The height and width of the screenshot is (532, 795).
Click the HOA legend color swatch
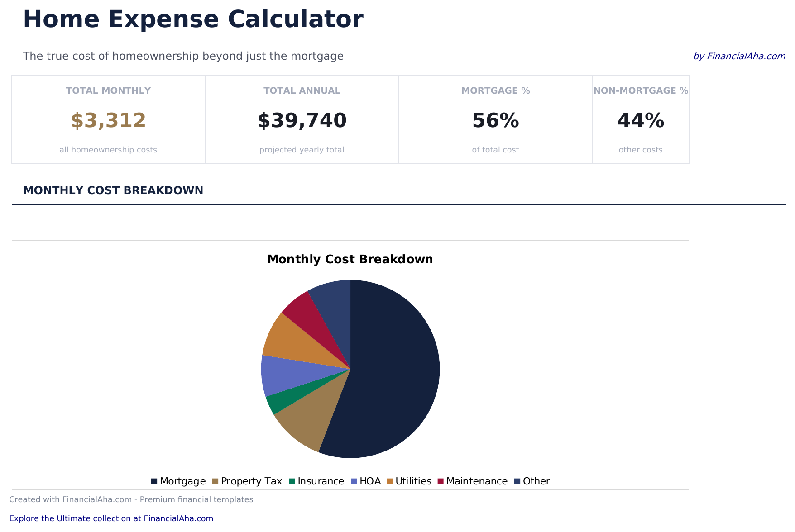354,481
